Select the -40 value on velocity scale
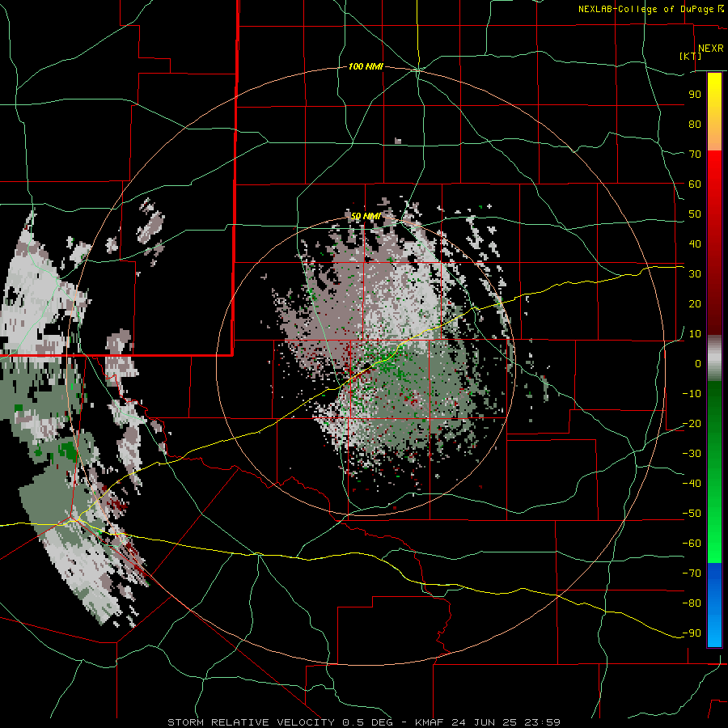The image size is (728, 728). [692, 484]
